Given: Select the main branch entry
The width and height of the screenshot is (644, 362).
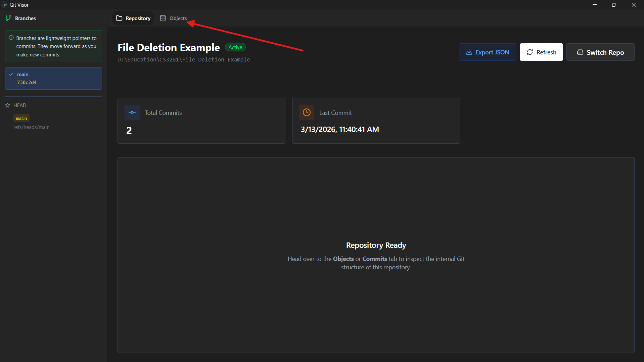Looking at the screenshot, I should [x=53, y=78].
